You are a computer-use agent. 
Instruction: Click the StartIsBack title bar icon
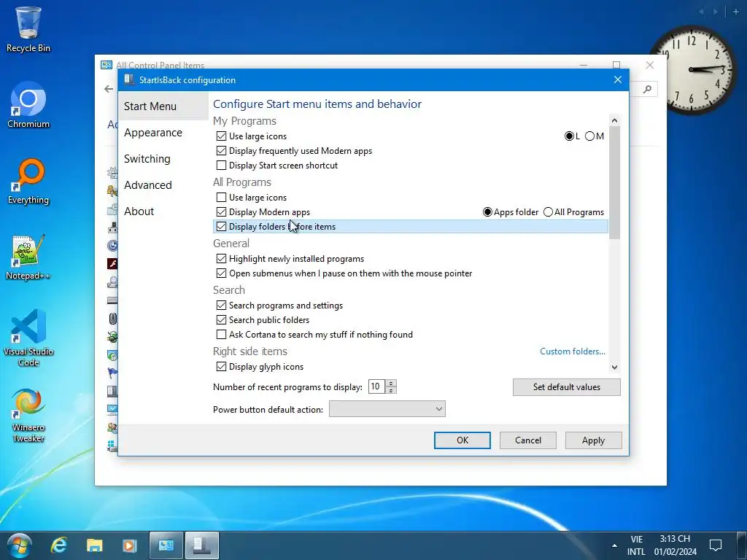[128, 79]
